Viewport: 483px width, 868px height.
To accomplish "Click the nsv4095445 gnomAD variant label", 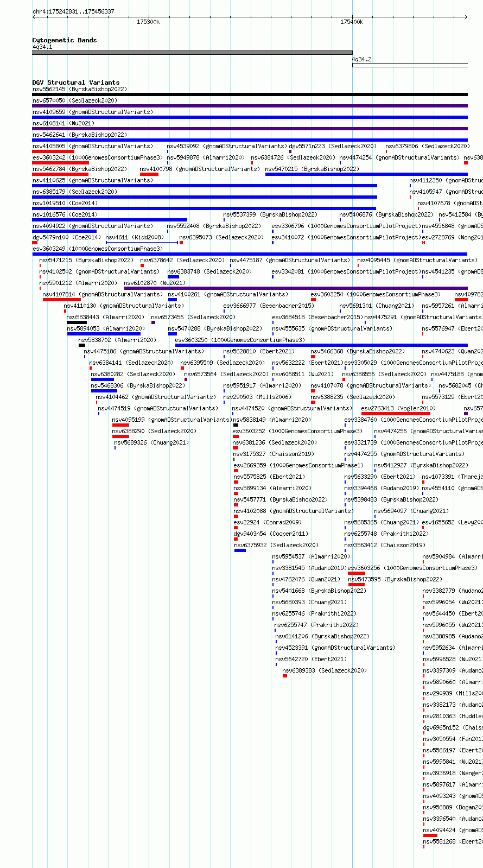I will tap(417, 260).
